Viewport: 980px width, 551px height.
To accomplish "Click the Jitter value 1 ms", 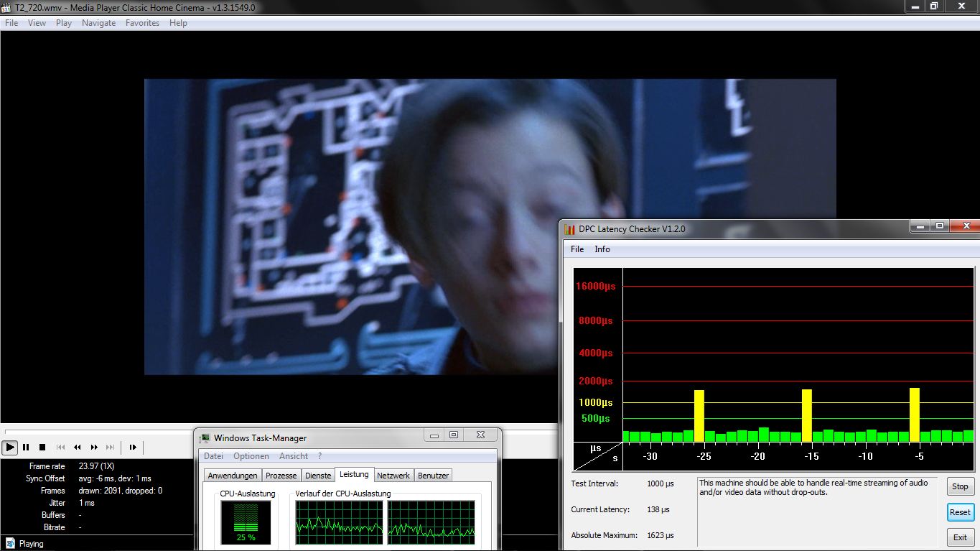I will (87, 503).
